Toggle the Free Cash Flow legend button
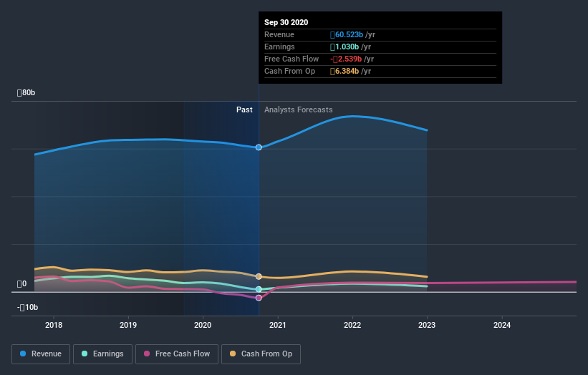This screenshot has width=588, height=375. point(177,354)
